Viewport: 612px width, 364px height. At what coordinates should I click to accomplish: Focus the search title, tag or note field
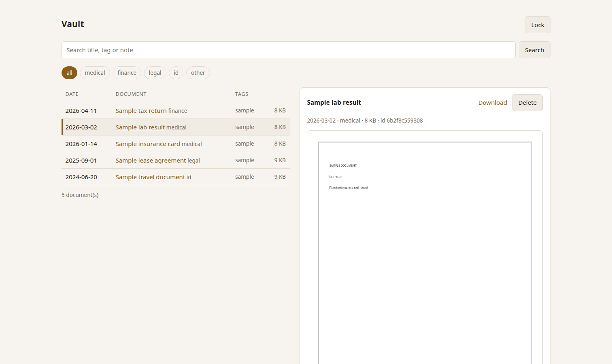pos(288,50)
